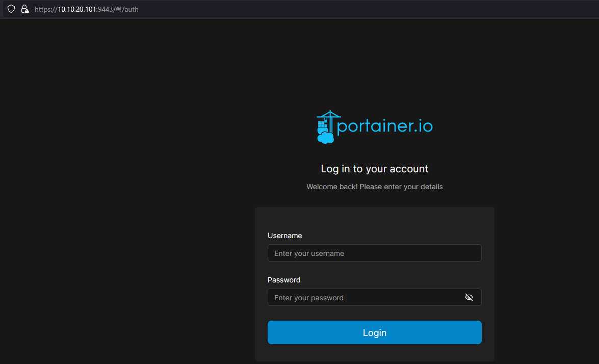This screenshot has width=599, height=364.
Task: Focus the Username input field
Action: (x=374, y=253)
